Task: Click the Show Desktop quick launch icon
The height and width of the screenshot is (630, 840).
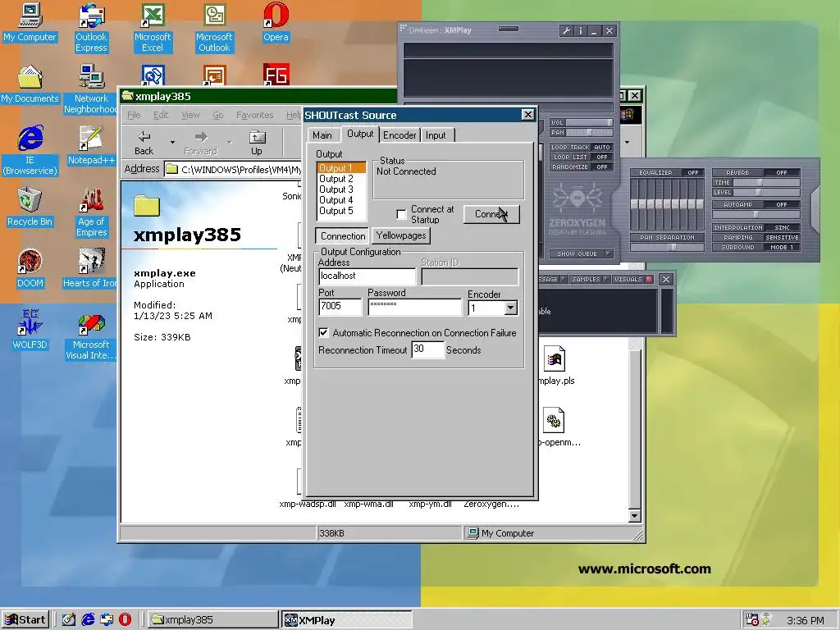Action: click(69, 620)
